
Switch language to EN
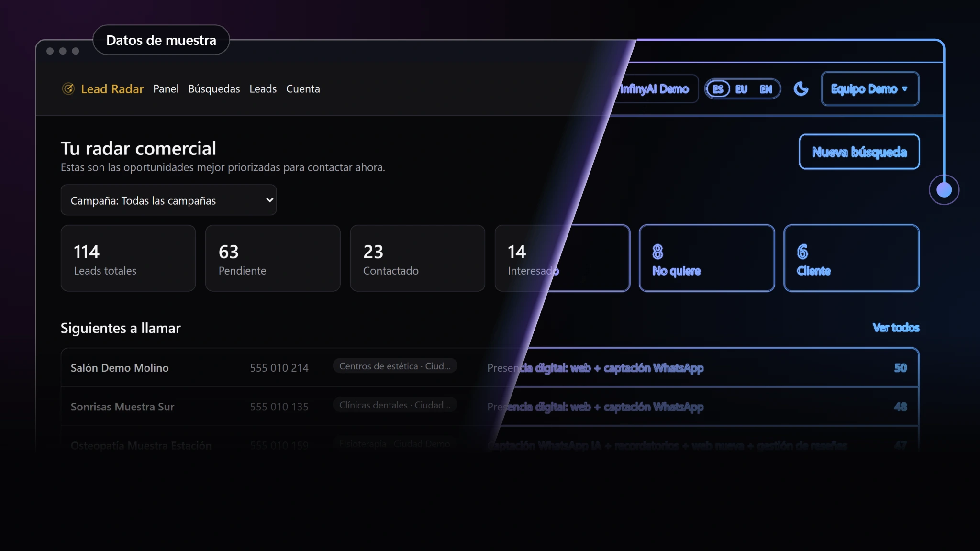766,89
